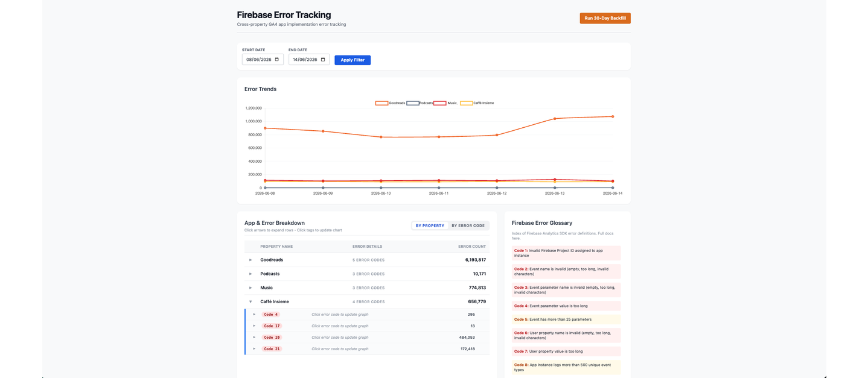The image size is (868, 378).
Task: Click the Error Details column header
Action: pos(367,246)
